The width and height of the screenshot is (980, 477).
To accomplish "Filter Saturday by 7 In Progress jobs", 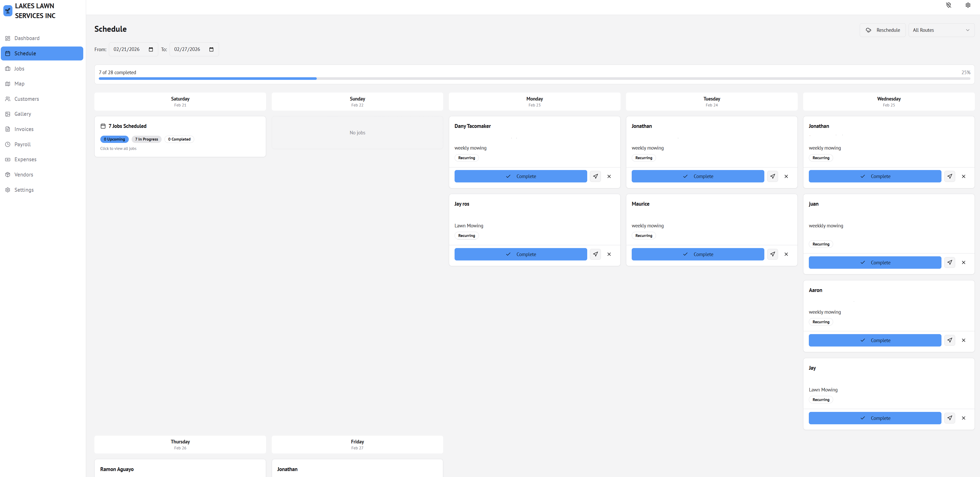I will 146,139.
